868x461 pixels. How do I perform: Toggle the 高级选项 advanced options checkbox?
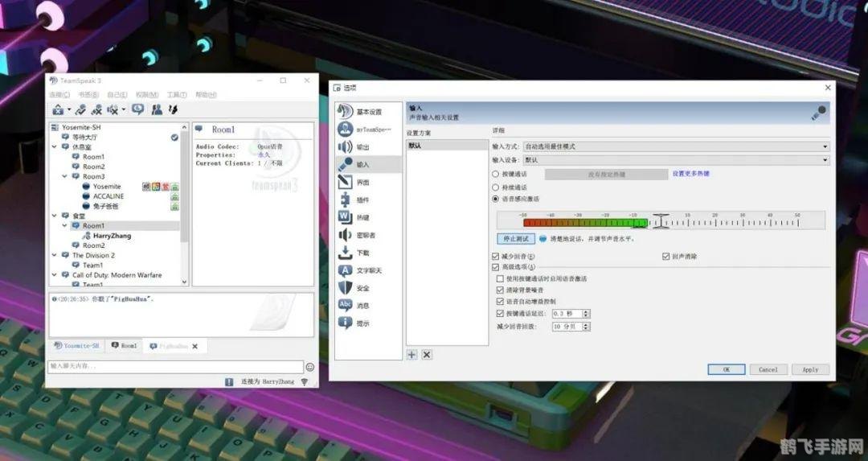[495, 267]
